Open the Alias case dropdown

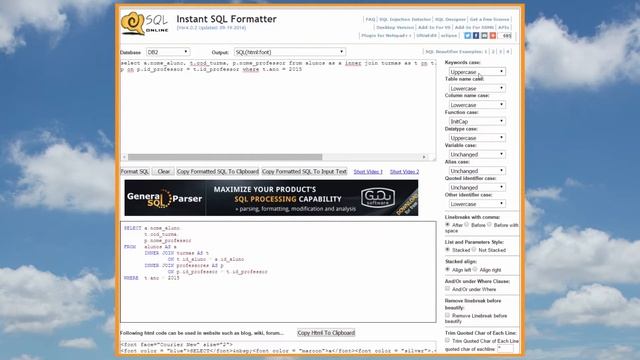click(x=477, y=171)
